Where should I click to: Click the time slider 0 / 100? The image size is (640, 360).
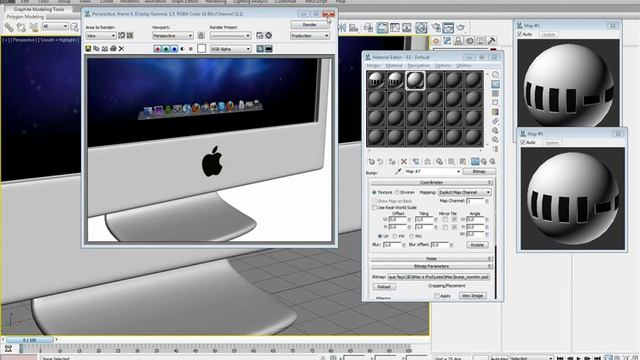point(29,340)
